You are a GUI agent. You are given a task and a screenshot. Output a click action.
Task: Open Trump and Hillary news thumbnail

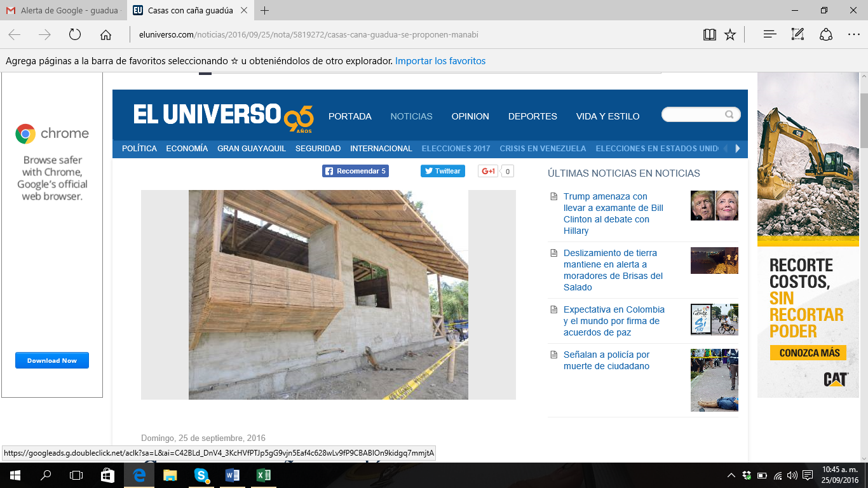pyautogui.click(x=714, y=206)
